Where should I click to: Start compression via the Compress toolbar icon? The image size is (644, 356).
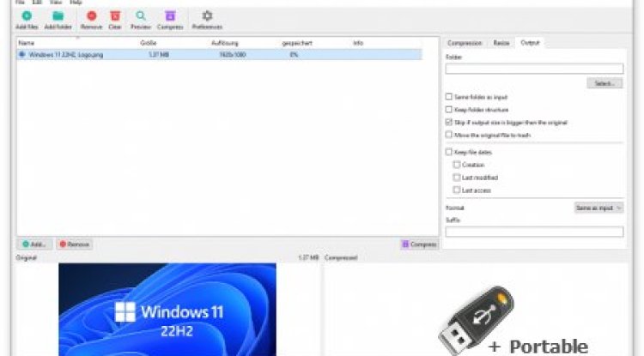coord(170,16)
